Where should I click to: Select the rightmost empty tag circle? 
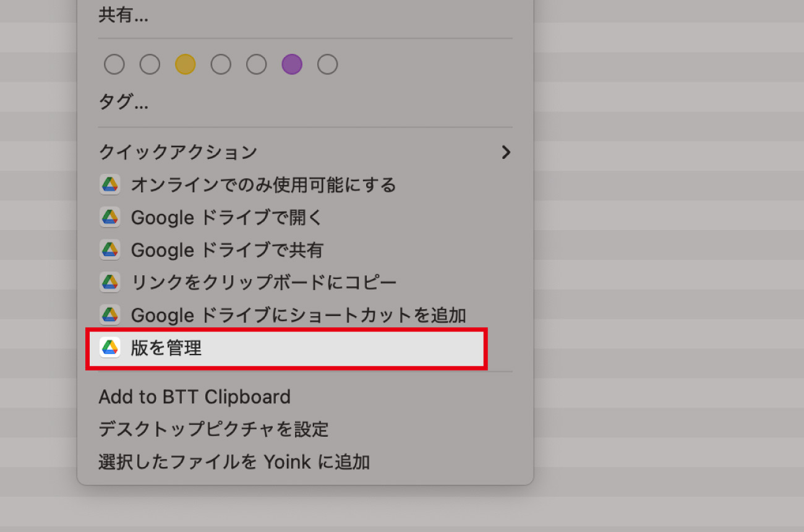327,64
